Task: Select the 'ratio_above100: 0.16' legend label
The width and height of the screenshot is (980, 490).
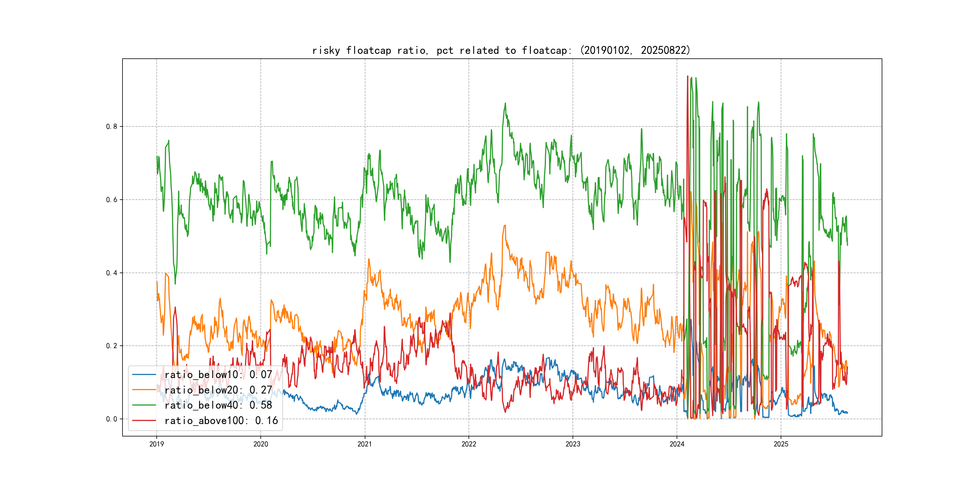Action: point(221,420)
